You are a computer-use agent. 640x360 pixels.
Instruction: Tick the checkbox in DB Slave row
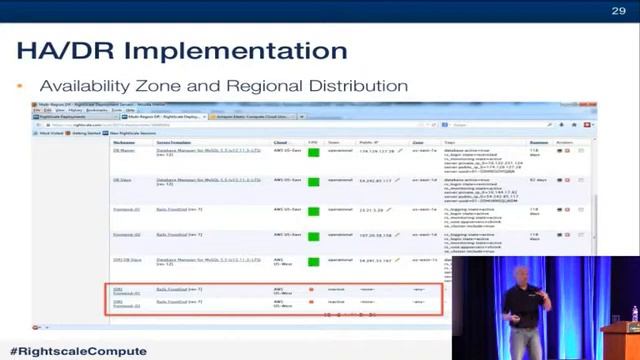(x=581, y=180)
